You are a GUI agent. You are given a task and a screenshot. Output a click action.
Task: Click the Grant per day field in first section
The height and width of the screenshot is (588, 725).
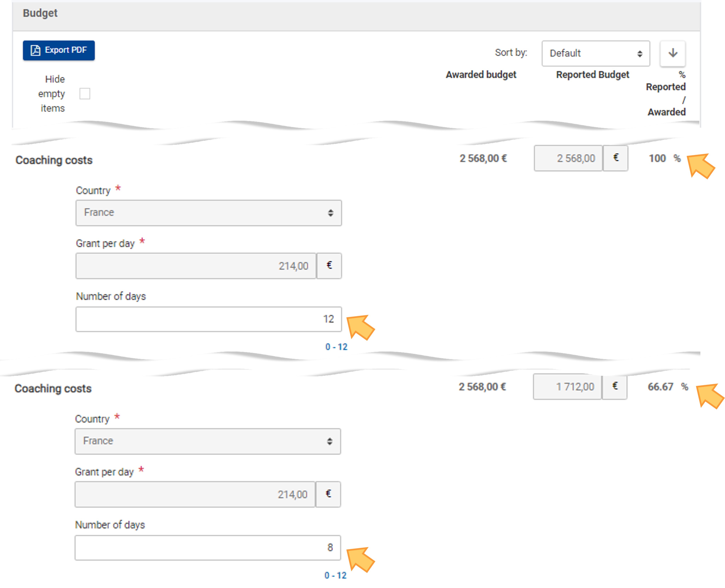[196, 266]
